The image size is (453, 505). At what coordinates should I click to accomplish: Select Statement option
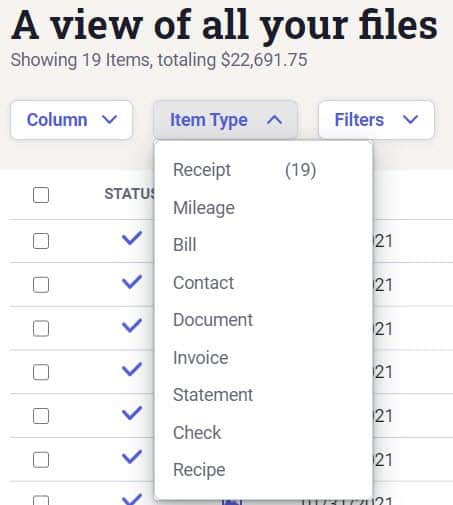tap(263, 395)
